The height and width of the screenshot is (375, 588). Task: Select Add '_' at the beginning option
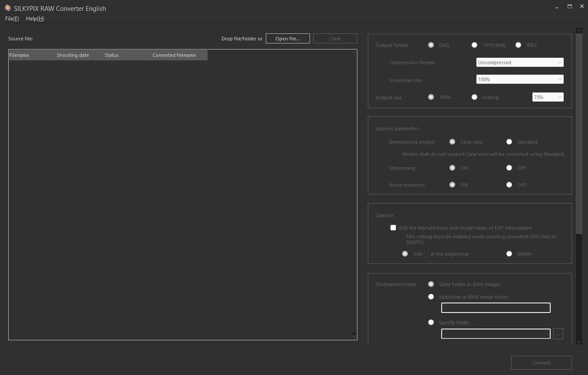(405, 254)
